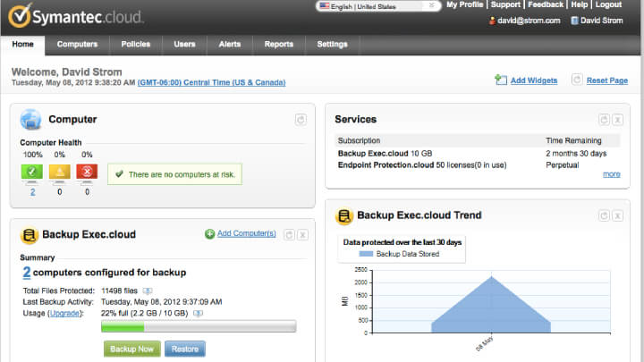This screenshot has width=644, height=362.
Task: Click the yellow warning computers icon
Action: tap(60, 173)
